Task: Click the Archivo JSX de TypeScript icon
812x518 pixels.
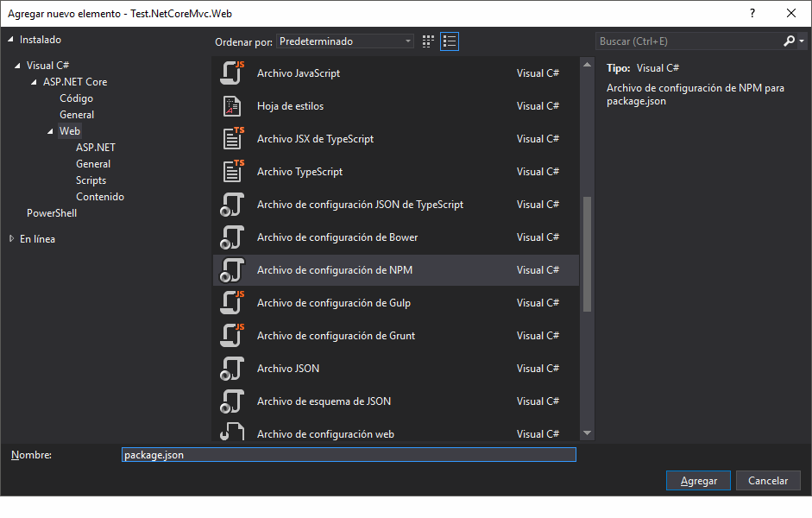Action: click(x=233, y=138)
